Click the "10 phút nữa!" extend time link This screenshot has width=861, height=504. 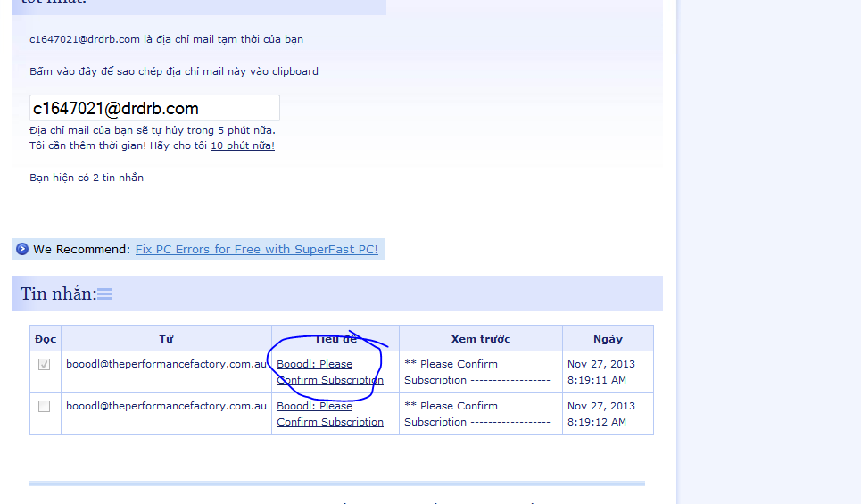[242, 145]
